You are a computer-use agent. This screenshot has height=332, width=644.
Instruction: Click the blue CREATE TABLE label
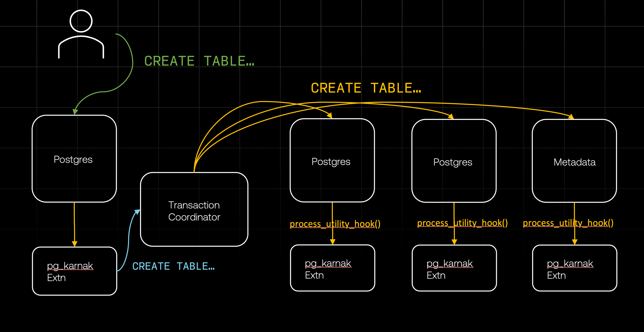[x=173, y=266]
